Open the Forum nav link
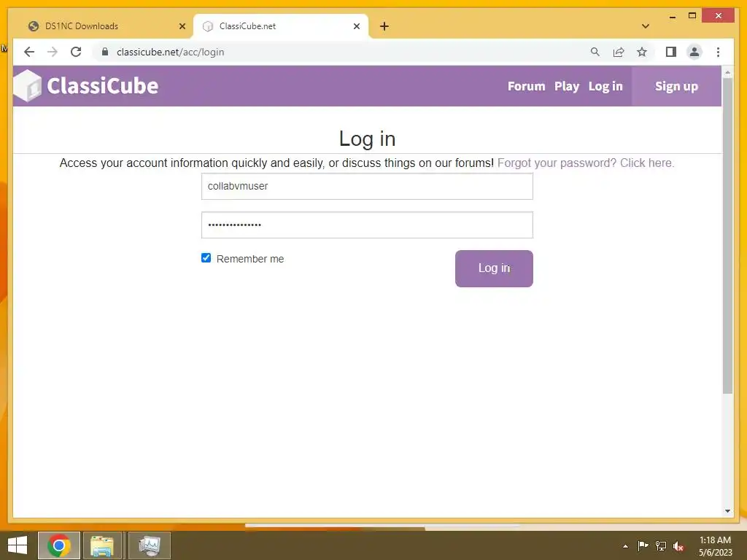The width and height of the screenshot is (747, 560). point(527,86)
